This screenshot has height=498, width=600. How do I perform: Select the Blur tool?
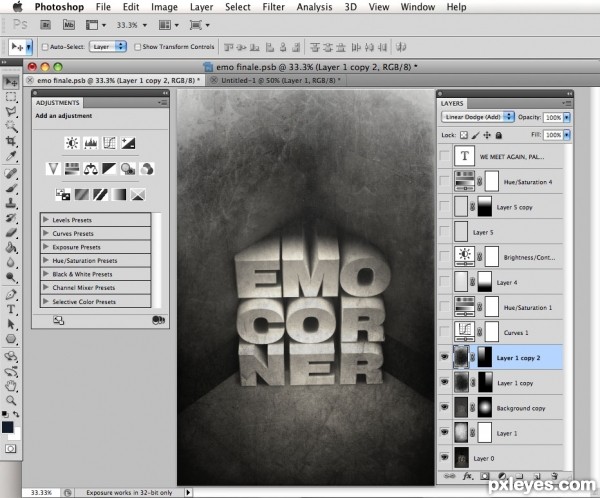pos(11,263)
